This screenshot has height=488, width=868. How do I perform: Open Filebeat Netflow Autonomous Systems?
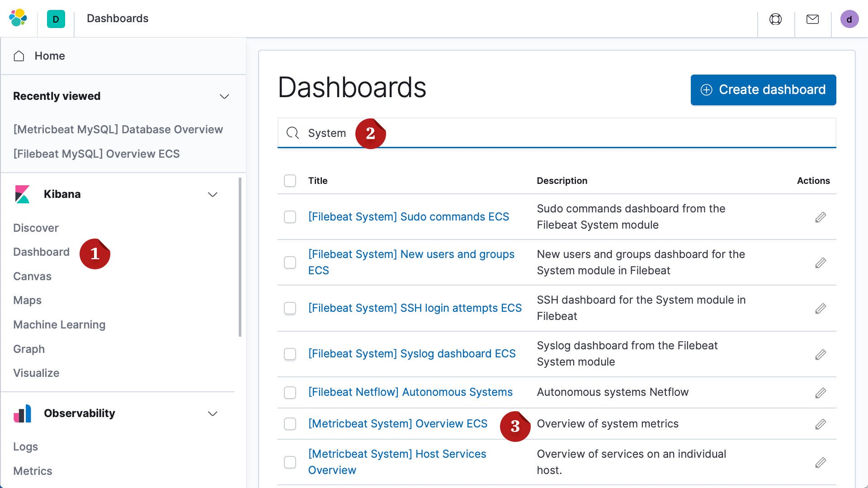(x=410, y=392)
